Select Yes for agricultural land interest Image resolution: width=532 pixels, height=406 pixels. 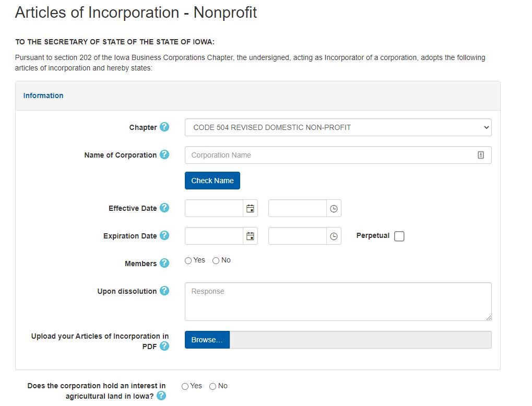point(184,386)
